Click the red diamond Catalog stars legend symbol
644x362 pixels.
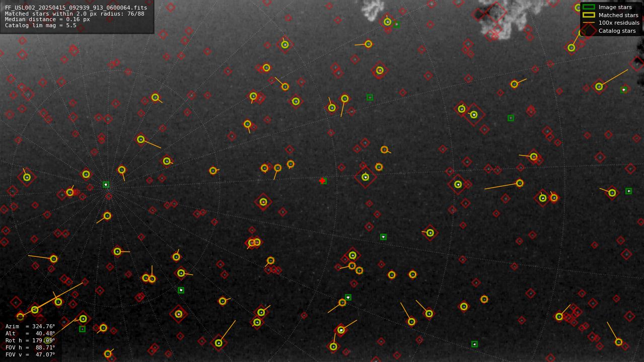tap(589, 31)
